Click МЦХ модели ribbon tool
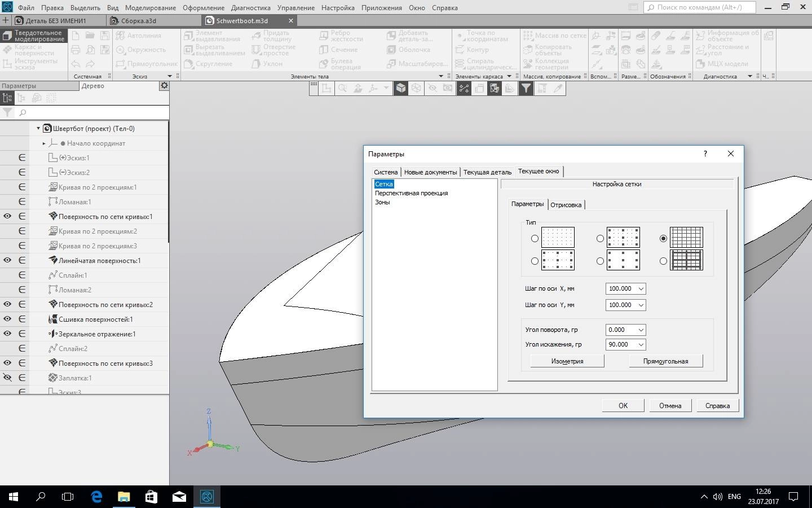The image size is (812, 508). pos(722,64)
